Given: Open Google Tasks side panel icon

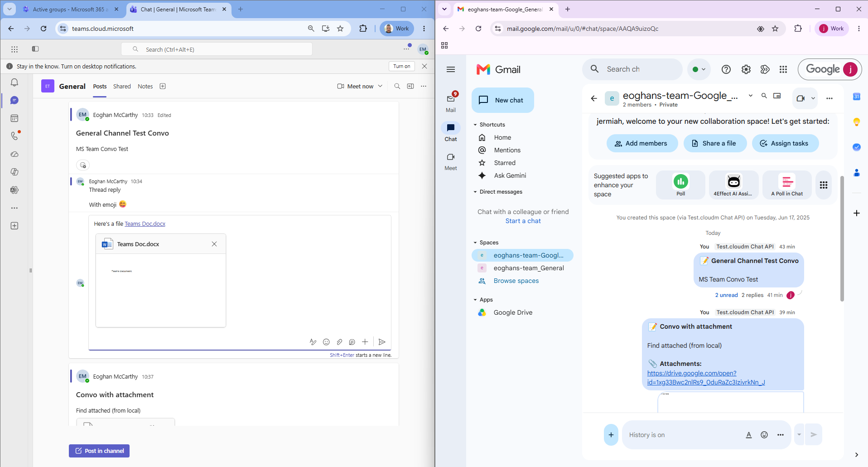Looking at the screenshot, I should (x=857, y=147).
